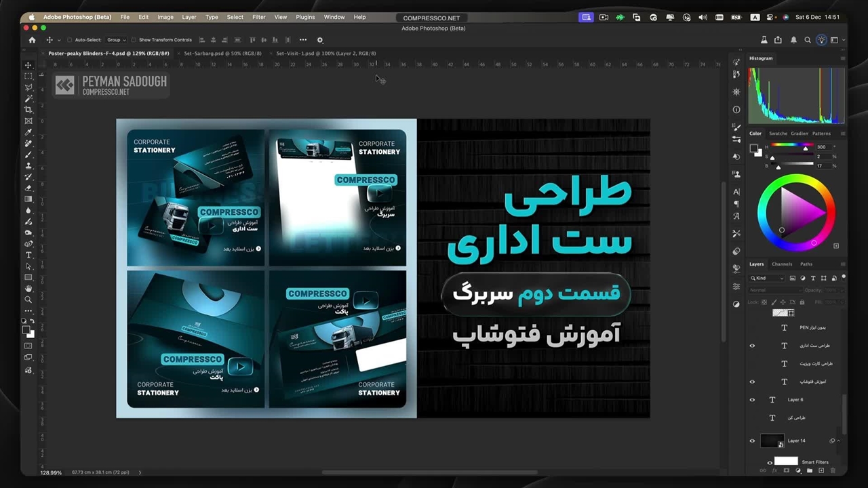The width and height of the screenshot is (868, 488).
Task: Switch to the Channels tab
Action: [781, 264]
